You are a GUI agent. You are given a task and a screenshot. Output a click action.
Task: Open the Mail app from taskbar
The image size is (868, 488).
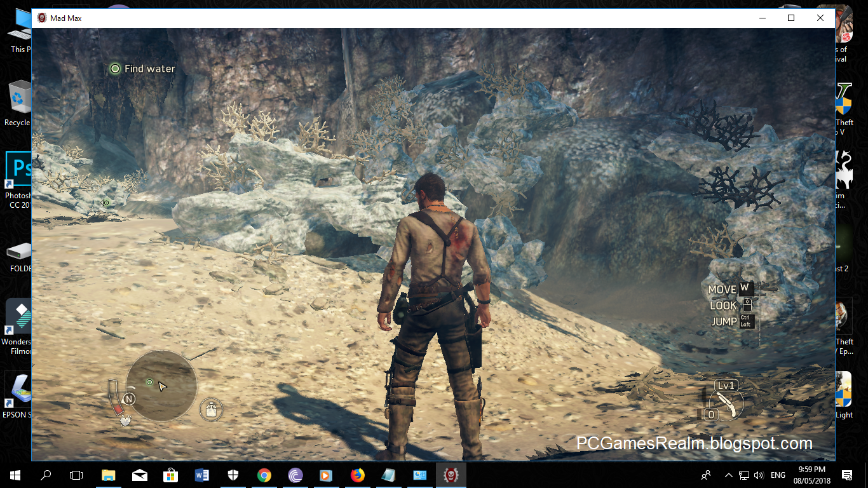[x=140, y=475]
